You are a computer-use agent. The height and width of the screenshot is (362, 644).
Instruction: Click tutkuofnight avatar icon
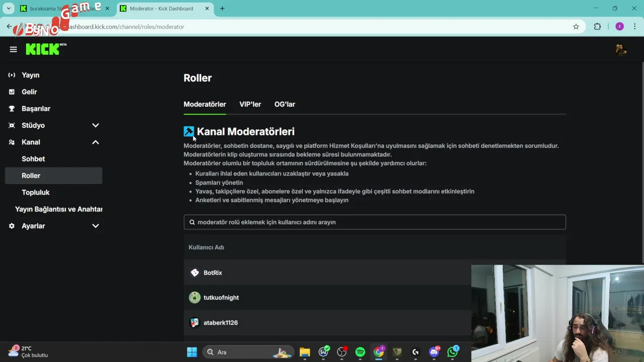195,298
